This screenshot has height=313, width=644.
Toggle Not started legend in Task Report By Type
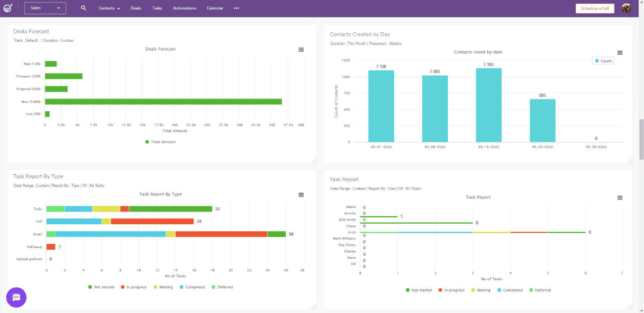click(x=101, y=287)
